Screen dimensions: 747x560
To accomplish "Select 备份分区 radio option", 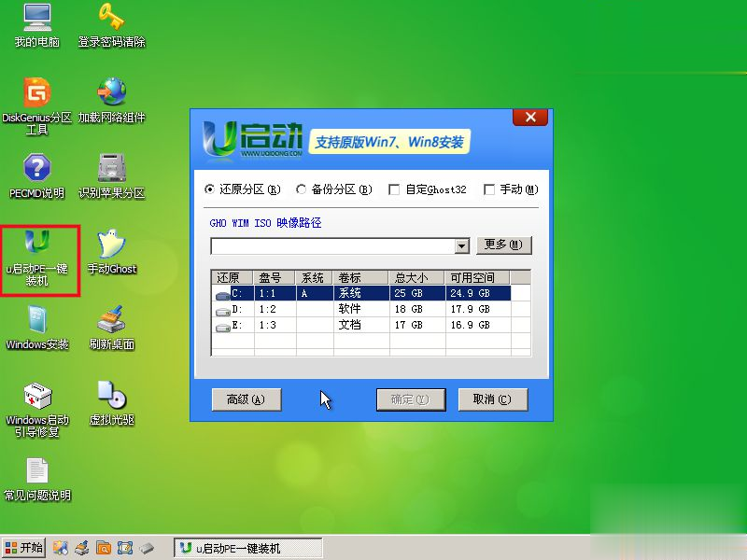I will [302, 189].
